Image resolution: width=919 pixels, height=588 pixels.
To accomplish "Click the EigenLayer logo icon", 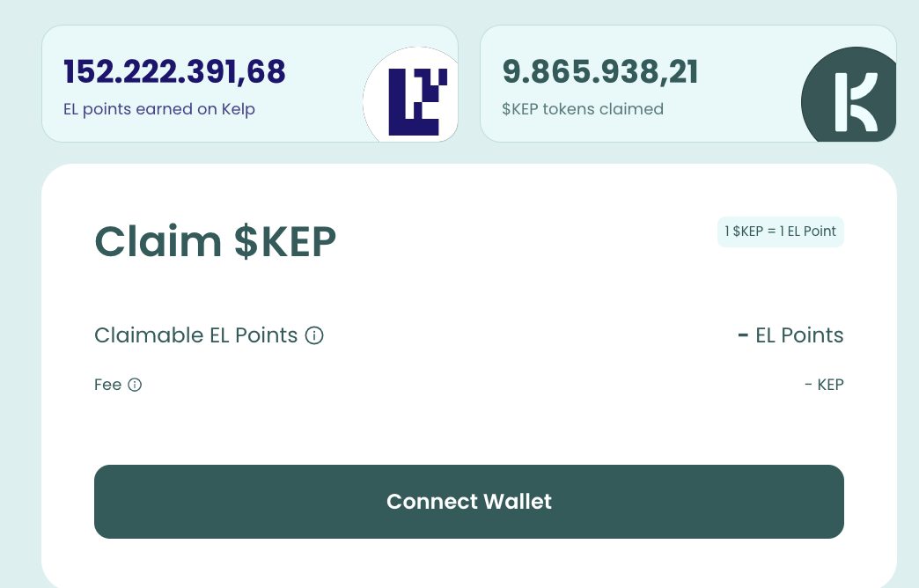I will [413, 99].
